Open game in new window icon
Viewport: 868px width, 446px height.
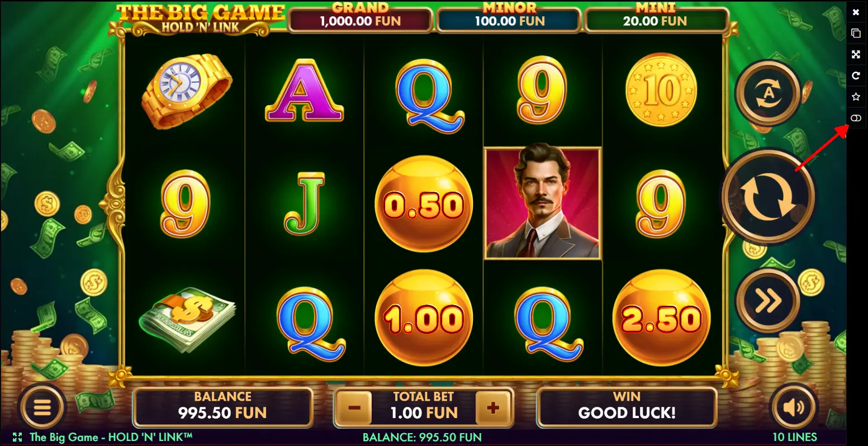point(856,33)
